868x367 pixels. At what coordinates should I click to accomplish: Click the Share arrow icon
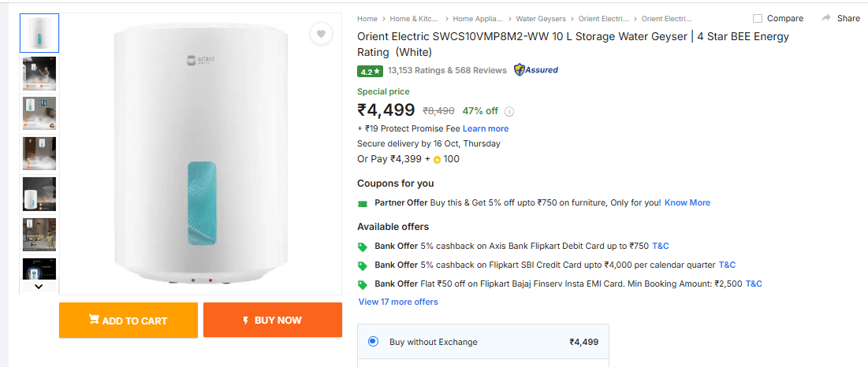(826, 18)
